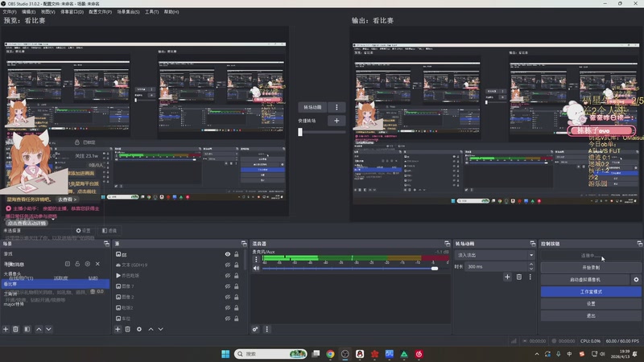
Task: Increase transition duration with up arrow
Action: click(531, 265)
